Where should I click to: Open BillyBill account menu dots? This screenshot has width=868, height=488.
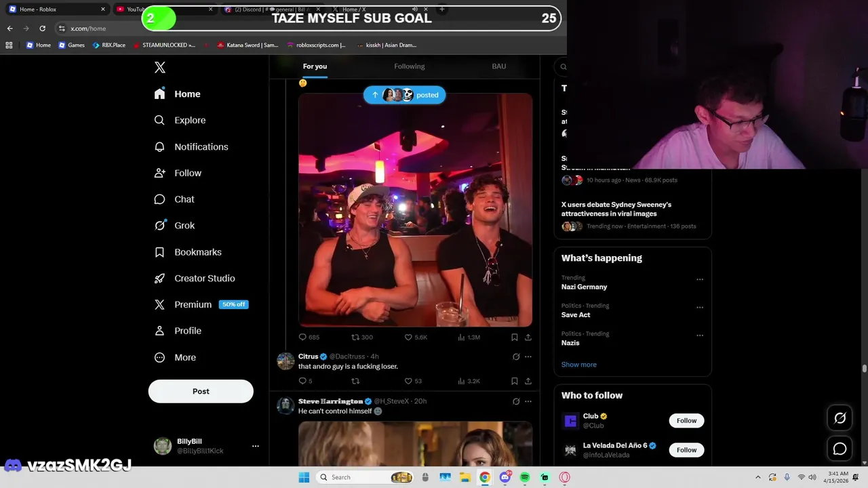(x=256, y=446)
